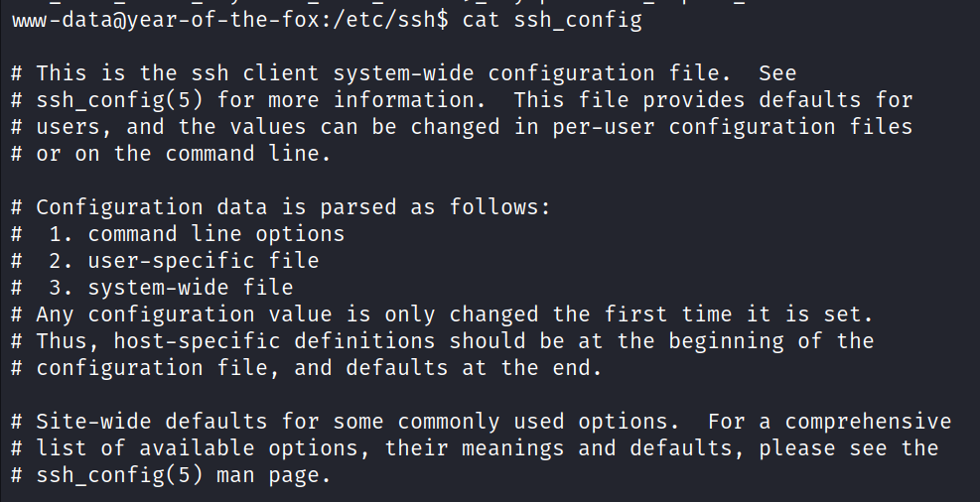Click the "host-specific definitions" phrase

pos(273,341)
